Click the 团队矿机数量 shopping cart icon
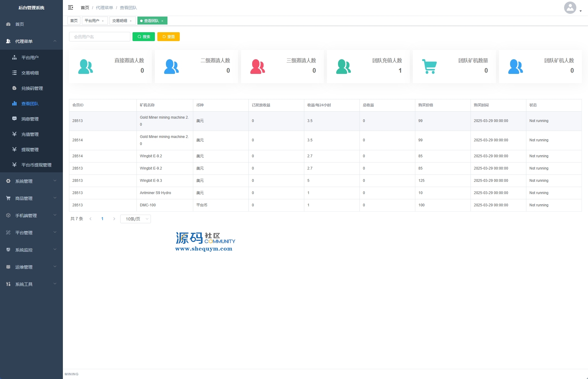Image resolution: width=588 pixels, height=379 pixels. click(429, 67)
